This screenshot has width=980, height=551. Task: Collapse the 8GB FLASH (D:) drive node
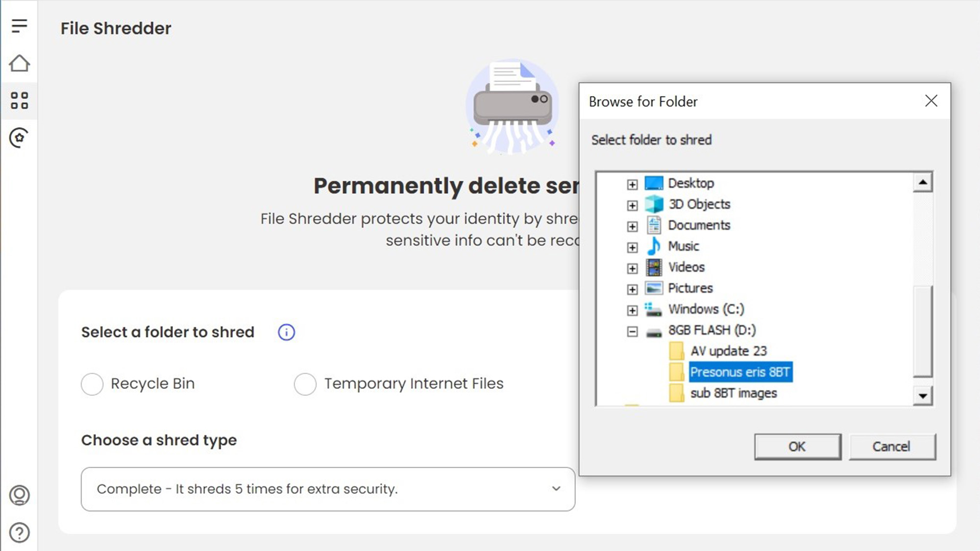point(632,332)
